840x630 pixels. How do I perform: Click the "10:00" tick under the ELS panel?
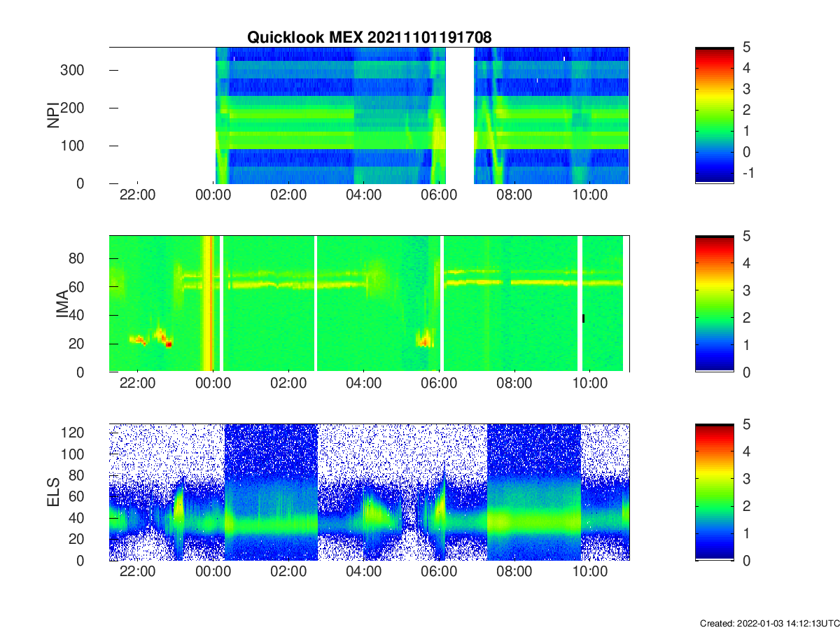(590, 572)
